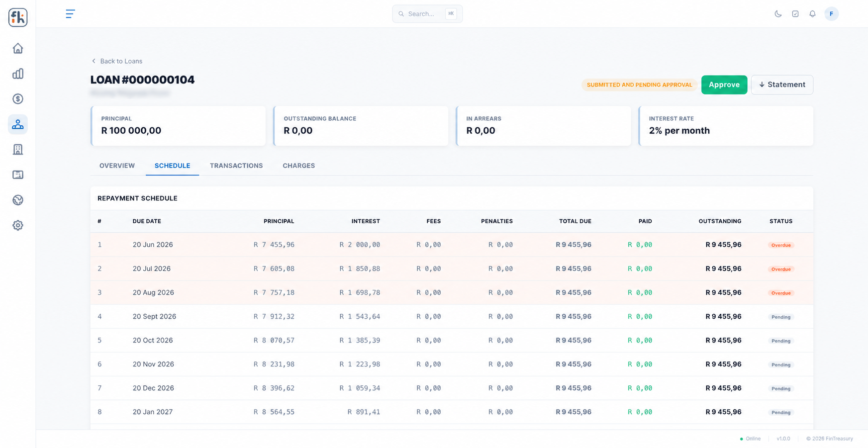Select the 20 Dec 2026 due date

tap(153, 388)
